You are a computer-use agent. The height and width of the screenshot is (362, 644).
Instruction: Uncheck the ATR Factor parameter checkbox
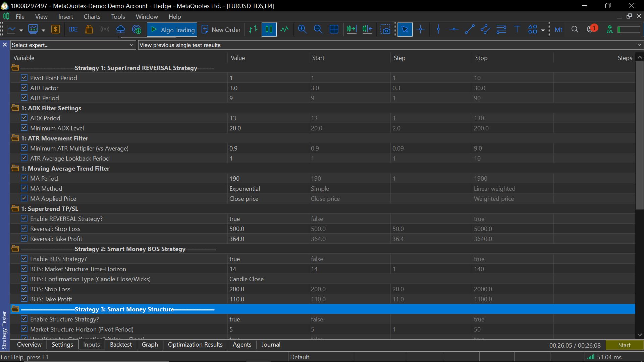tap(24, 88)
